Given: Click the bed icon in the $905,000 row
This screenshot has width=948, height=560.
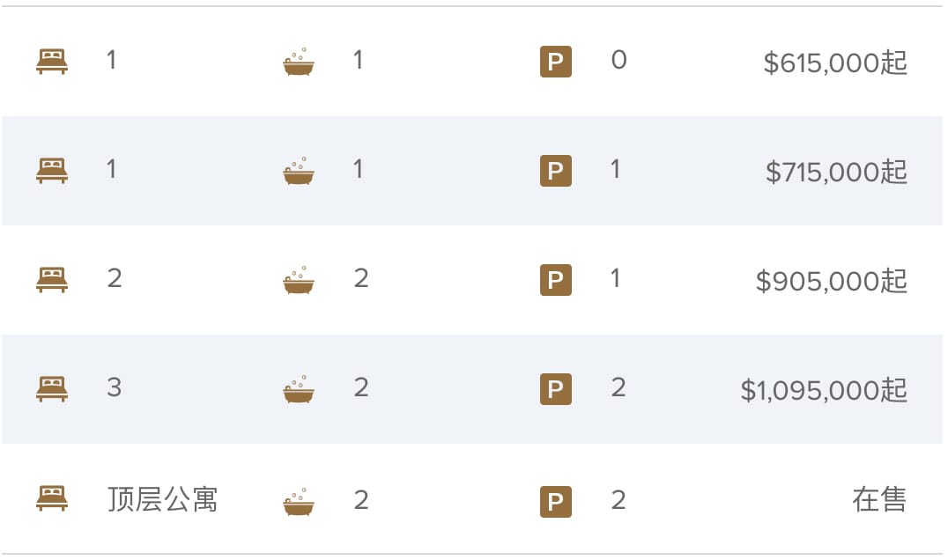Looking at the screenshot, I should (x=52, y=280).
